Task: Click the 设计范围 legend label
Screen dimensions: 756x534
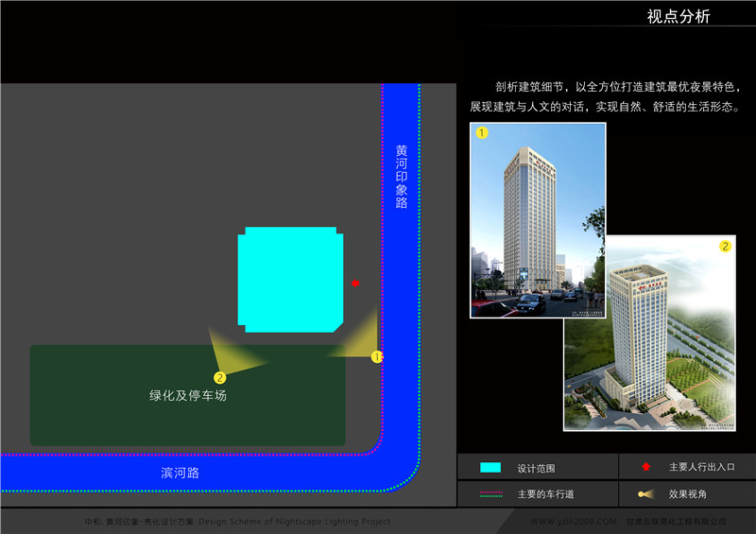Action: point(536,468)
